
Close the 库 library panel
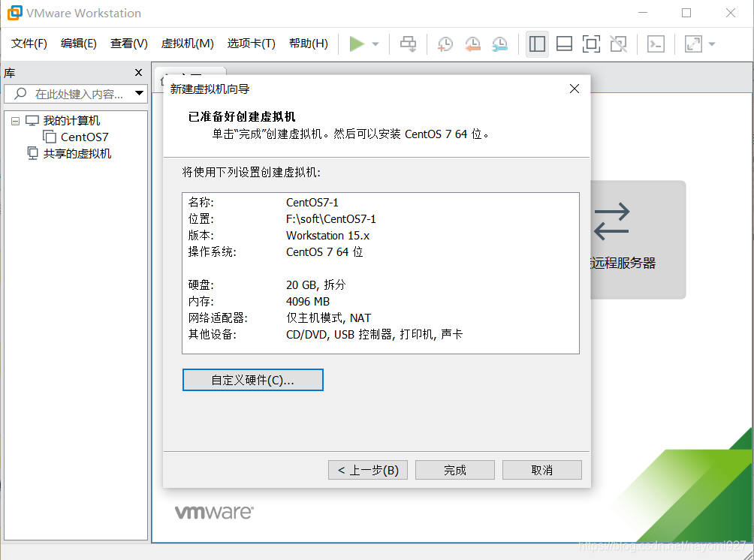(138, 73)
